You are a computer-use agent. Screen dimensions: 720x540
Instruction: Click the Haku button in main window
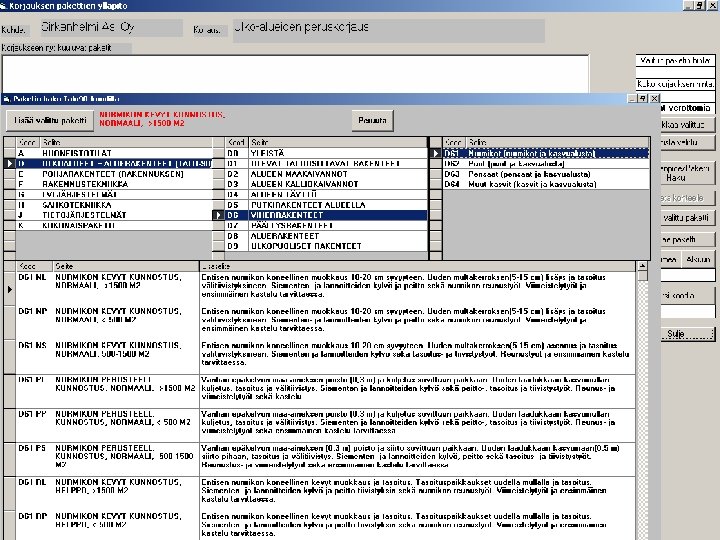coord(687,173)
